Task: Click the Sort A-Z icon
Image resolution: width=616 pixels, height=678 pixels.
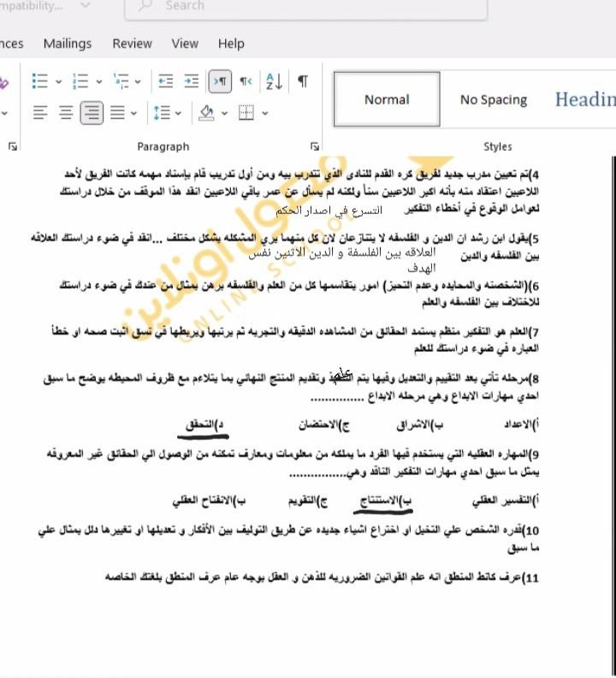Action: tap(274, 81)
